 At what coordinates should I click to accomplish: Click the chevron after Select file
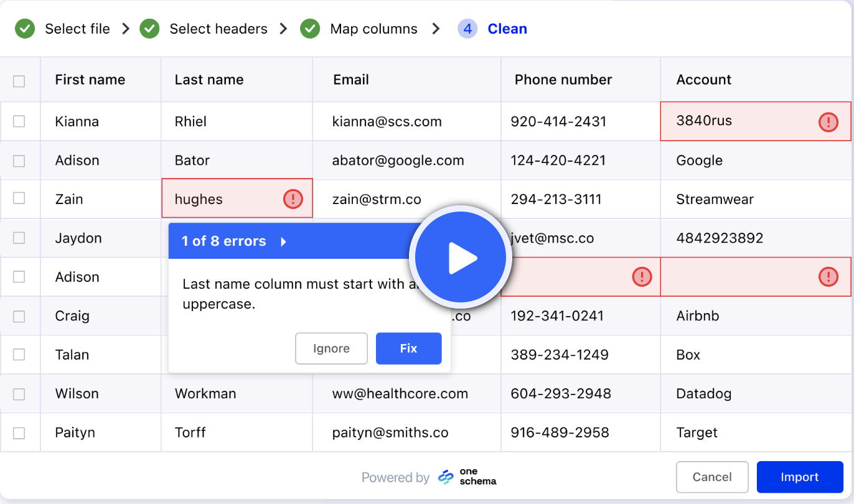tap(126, 29)
